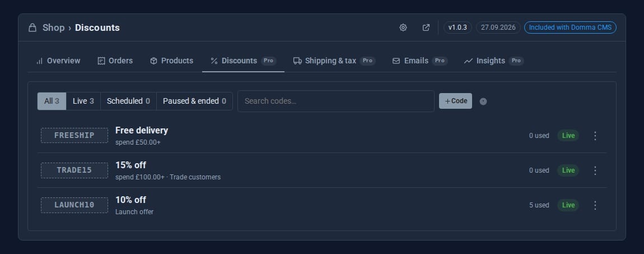
Task: Filter by All 3 codes
Action: pyautogui.click(x=52, y=101)
